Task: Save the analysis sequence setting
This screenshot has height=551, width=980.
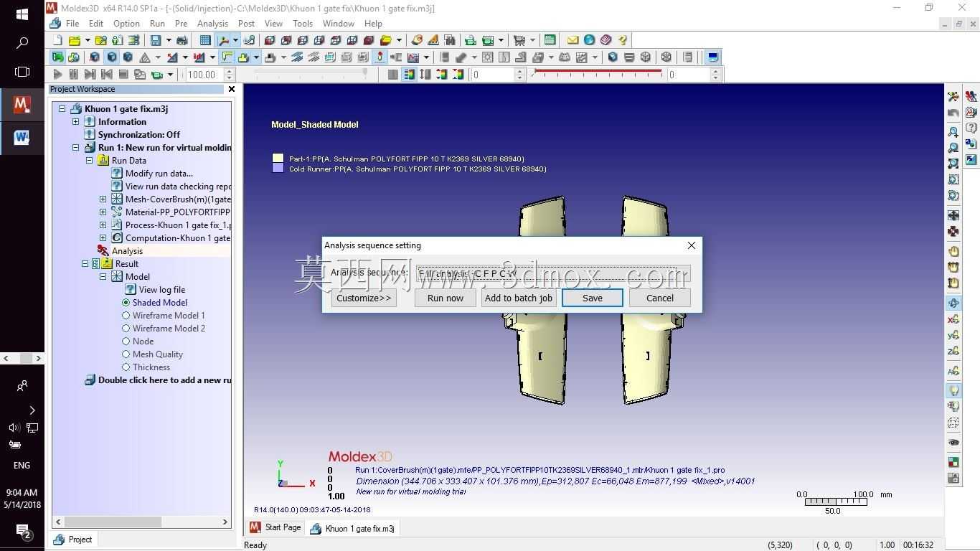Action: click(x=593, y=298)
